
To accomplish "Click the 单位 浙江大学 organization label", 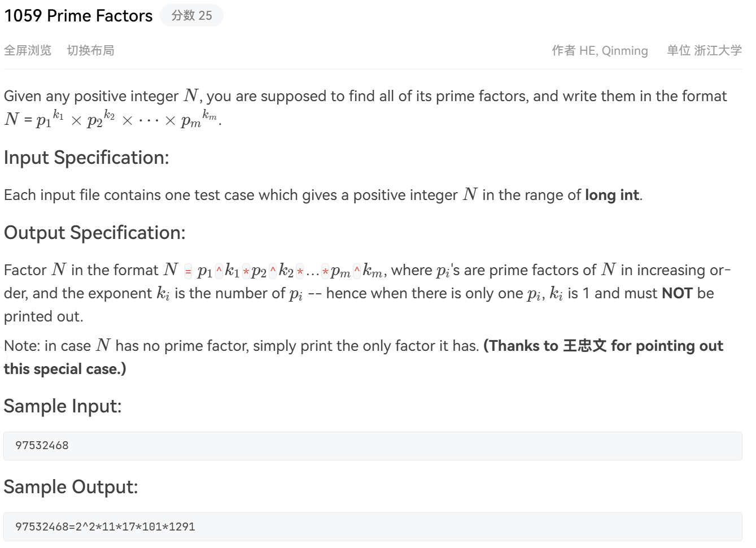I will (704, 50).
